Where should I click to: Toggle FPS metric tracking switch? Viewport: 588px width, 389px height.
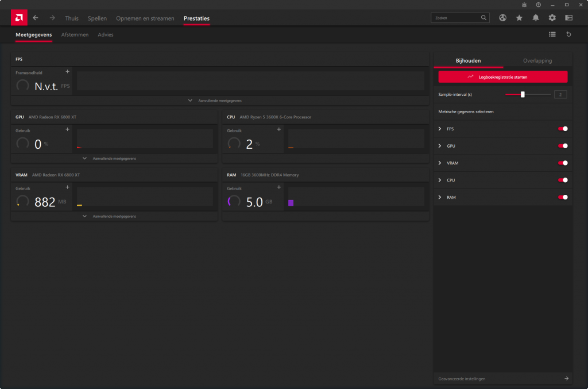(563, 129)
